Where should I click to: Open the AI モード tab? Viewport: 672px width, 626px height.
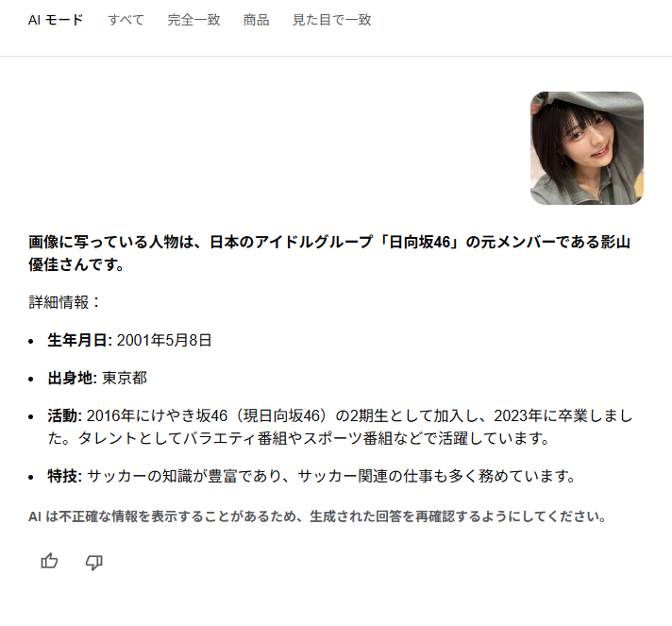coord(56,20)
